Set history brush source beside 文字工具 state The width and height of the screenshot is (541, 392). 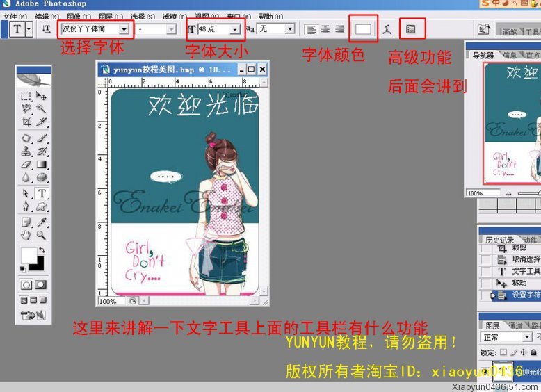(486, 272)
